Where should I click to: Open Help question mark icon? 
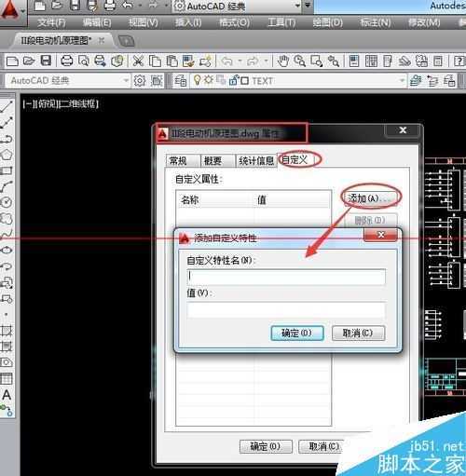pos(459,61)
